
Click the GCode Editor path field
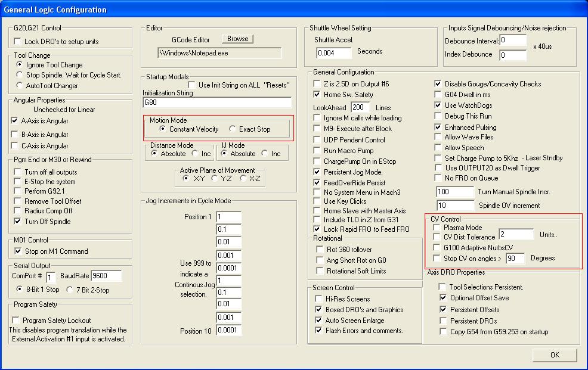219,53
